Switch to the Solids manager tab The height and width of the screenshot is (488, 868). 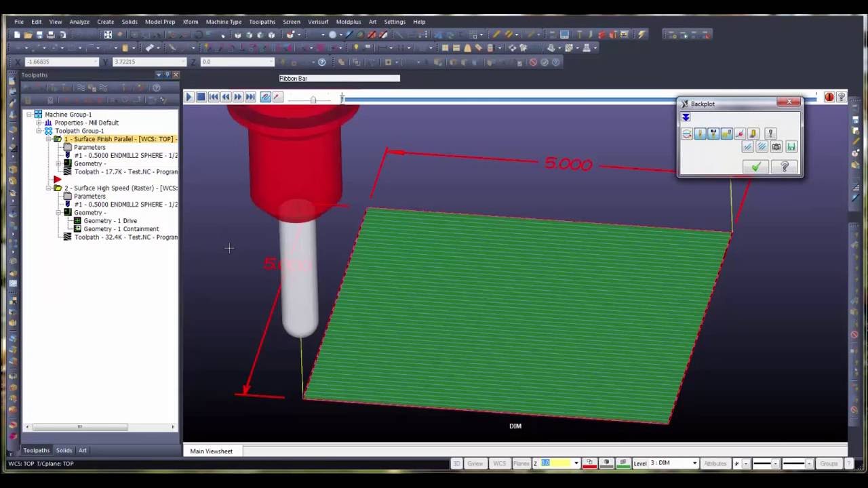[64, 450]
